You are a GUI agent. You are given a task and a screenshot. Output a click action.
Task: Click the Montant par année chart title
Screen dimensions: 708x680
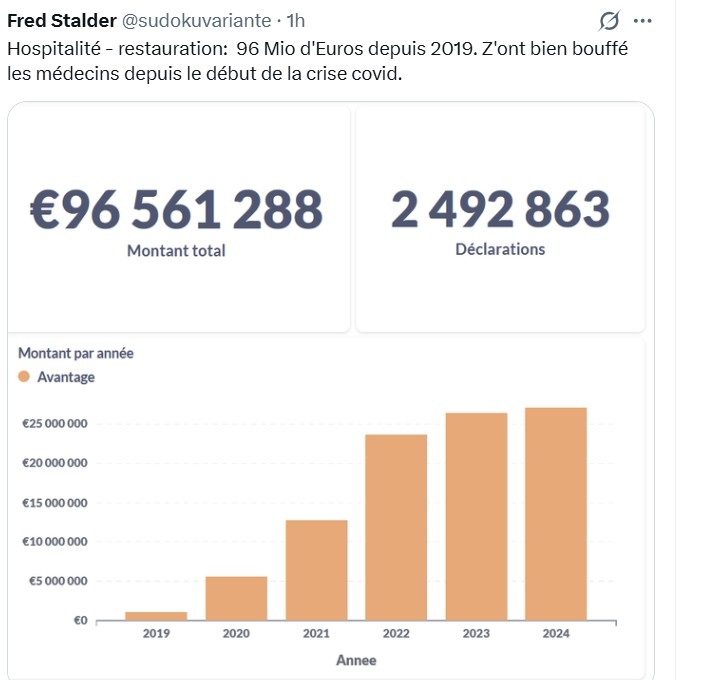tap(76, 353)
